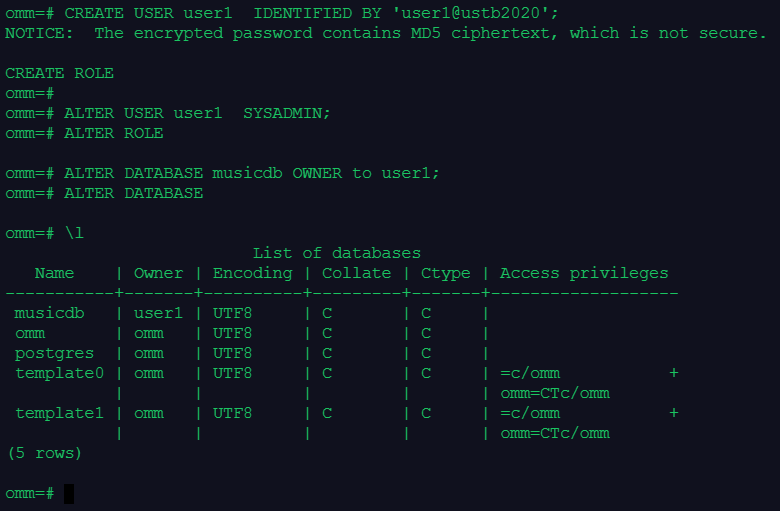Click the postgres database row name
This screenshot has height=511, width=780.
54,353
